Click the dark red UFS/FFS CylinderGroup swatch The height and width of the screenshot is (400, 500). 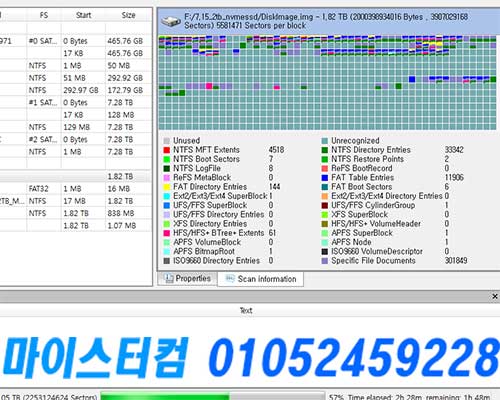tap(325, 205)
